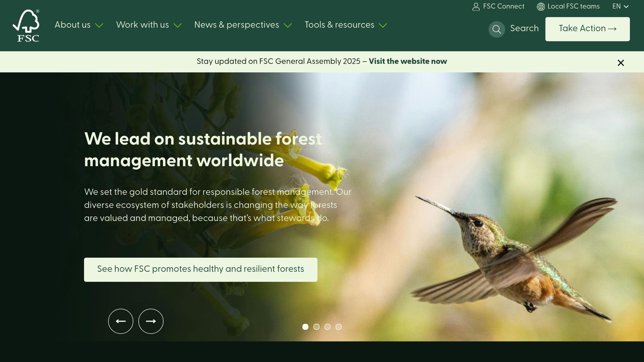
Task: Click the FSC Connect person icon
Action: coord(476,6)
